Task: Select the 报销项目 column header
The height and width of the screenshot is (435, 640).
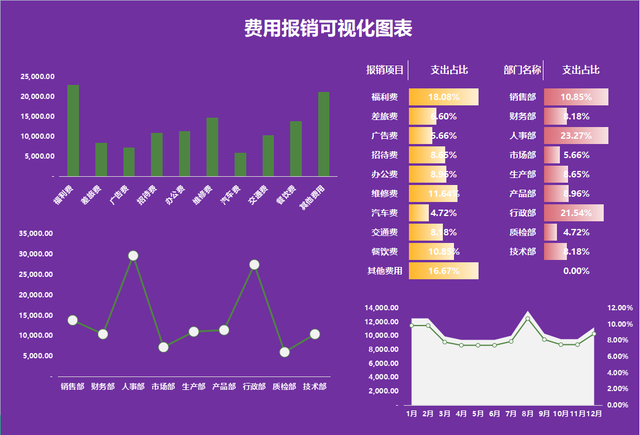Action: tap(385, 70)
